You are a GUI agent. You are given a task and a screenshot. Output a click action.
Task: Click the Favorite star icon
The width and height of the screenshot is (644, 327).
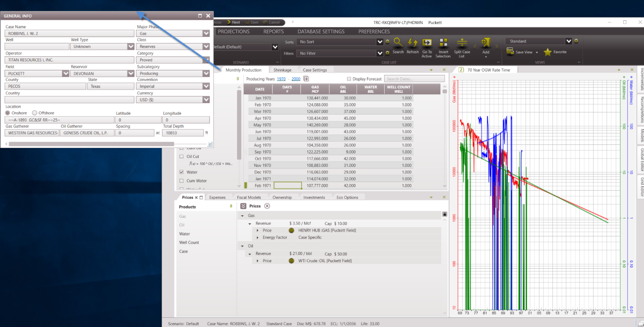[x=548, y=52]
